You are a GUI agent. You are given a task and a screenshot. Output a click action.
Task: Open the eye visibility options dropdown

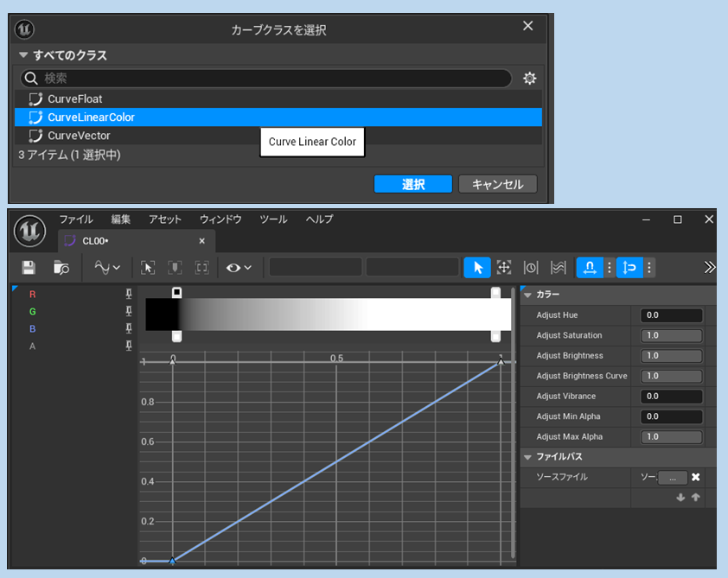point(239,268)
